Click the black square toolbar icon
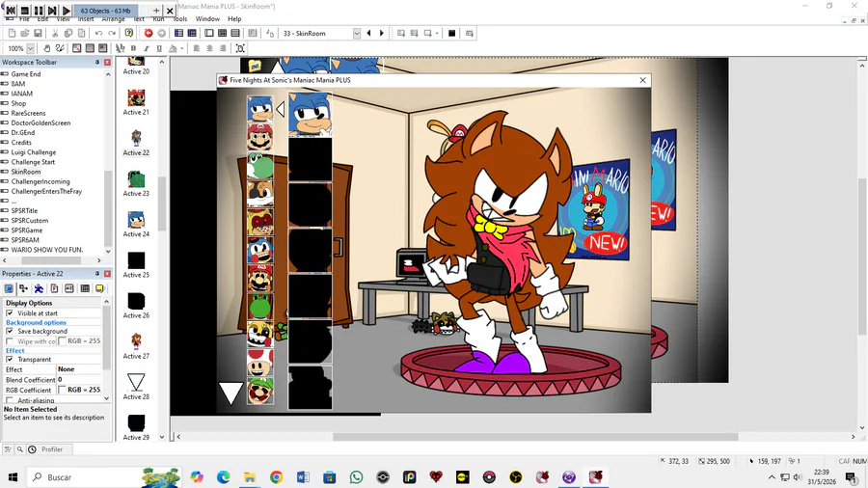The height and width of the screenshot is (488, 868). coord(451,33)
